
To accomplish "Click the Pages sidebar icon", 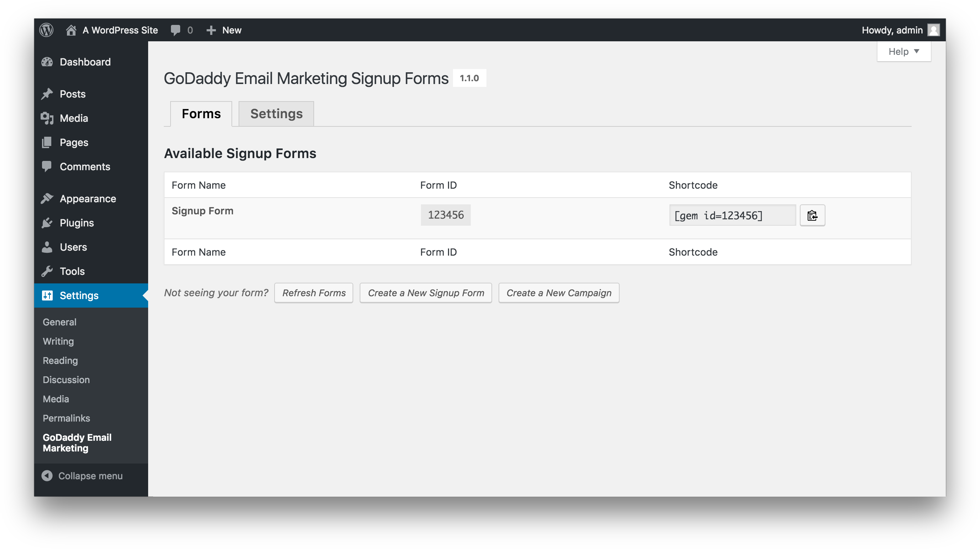I will pyautogui.click(x=47, y=143).
